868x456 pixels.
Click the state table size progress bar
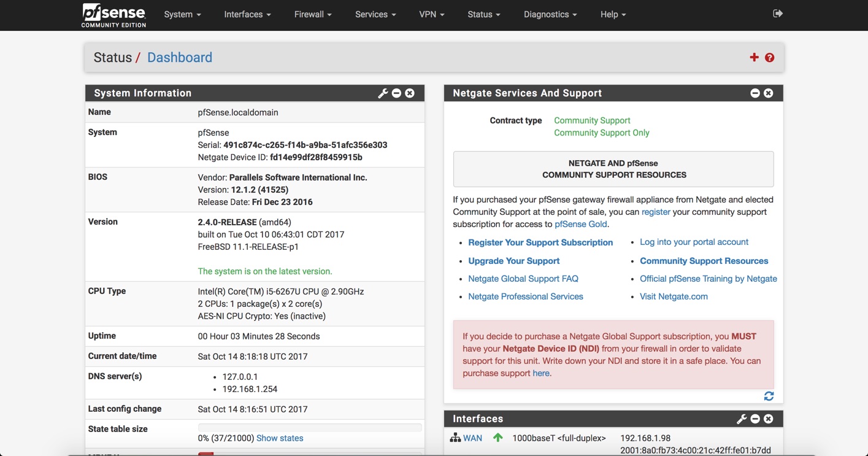(x=310, y=427)
